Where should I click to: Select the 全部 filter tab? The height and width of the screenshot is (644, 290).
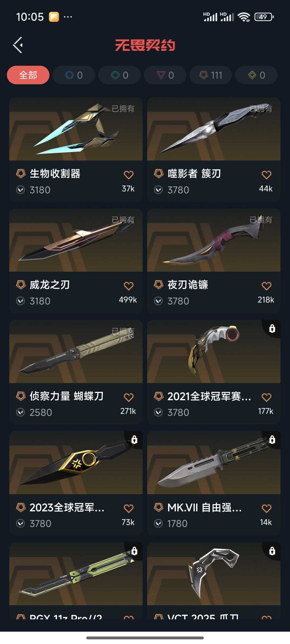(28, 75)
